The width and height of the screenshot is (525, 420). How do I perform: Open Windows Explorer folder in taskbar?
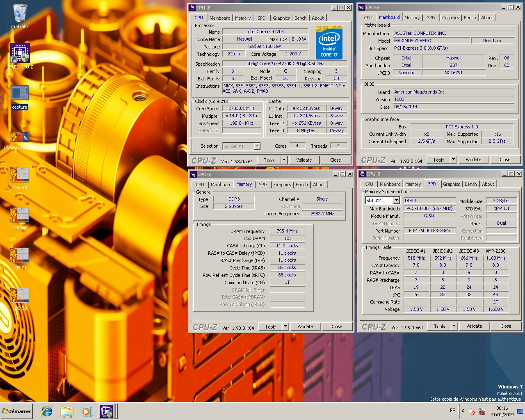[66, 411]
